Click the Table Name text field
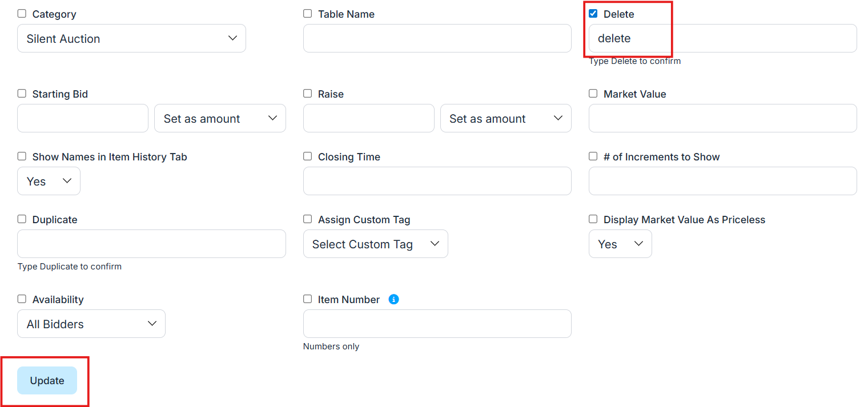 click(x=437, y=38)
